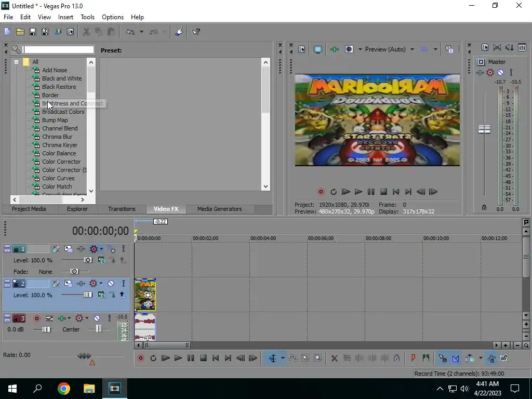This screenshot has height=399, width=532.
Task: Select Color Curves effect
Action: coord(58,178)
